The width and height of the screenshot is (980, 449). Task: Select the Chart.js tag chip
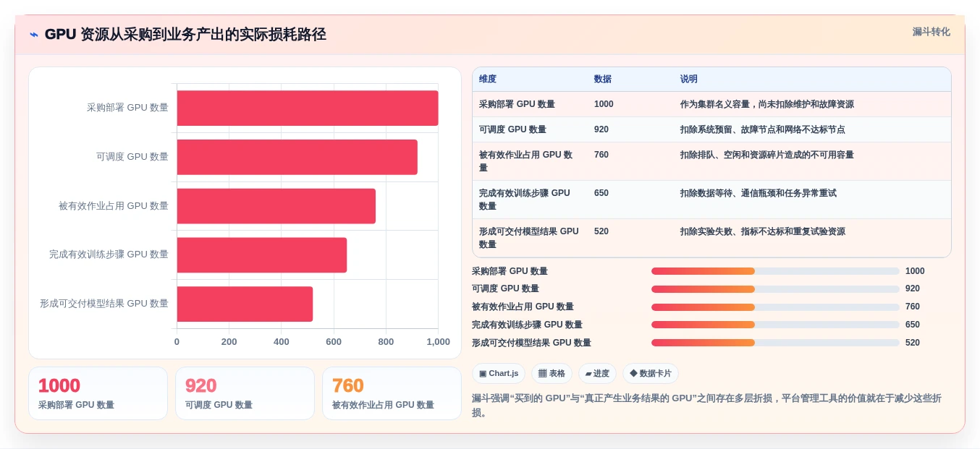pyautogui.click(x=499, y=374)
